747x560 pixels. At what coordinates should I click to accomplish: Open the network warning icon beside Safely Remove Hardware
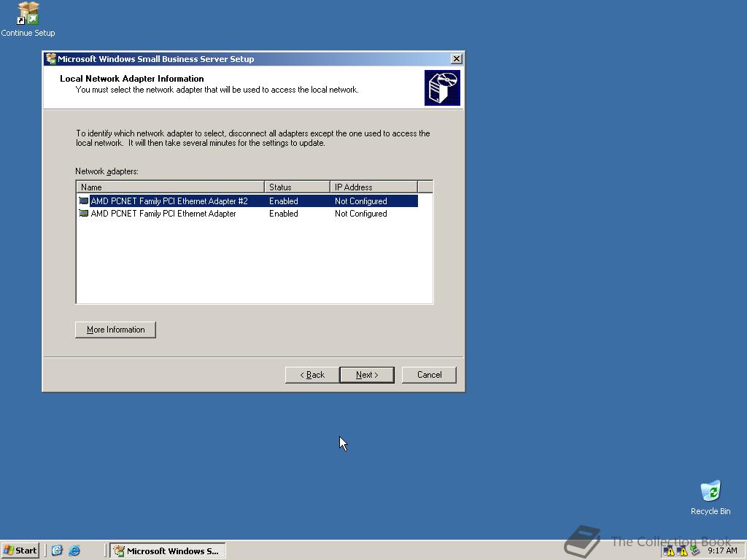coord(682,551)
